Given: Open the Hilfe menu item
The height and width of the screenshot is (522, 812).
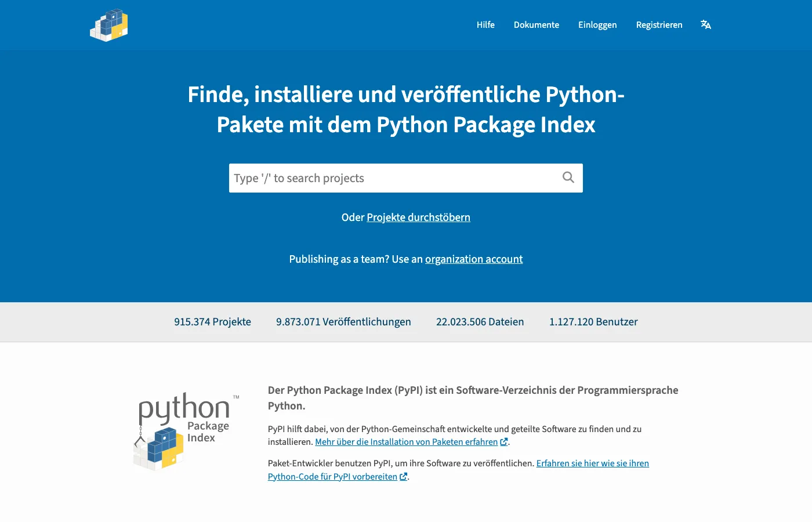Looking at the screenshot, I should coord(485,24).
